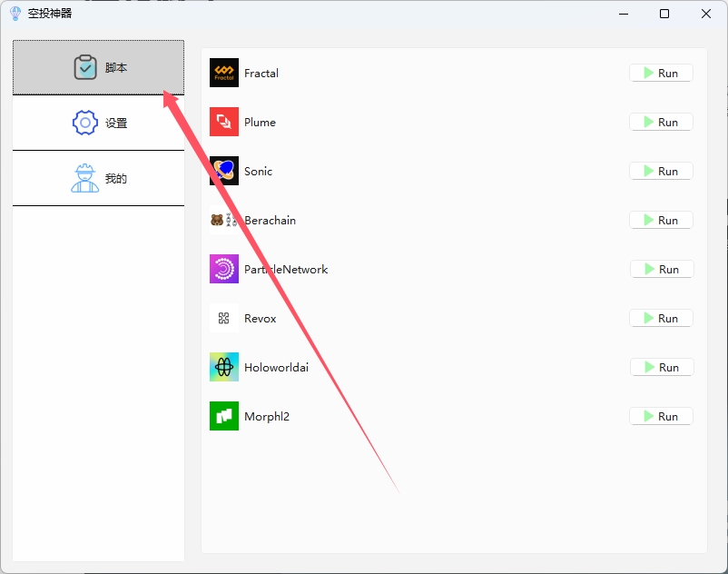Open the 我的 profile tab
This screenshot has height=574, width=728.
(x=98, y=178)
